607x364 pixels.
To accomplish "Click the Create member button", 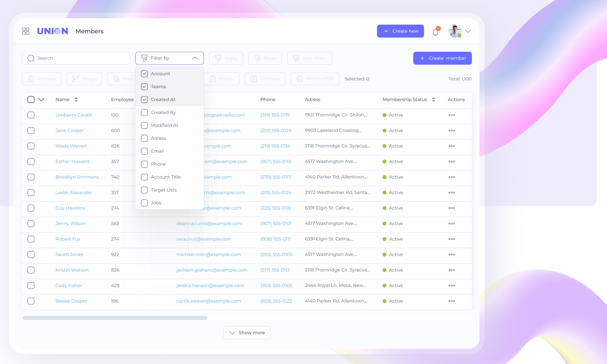I will (x=442, y=58).
